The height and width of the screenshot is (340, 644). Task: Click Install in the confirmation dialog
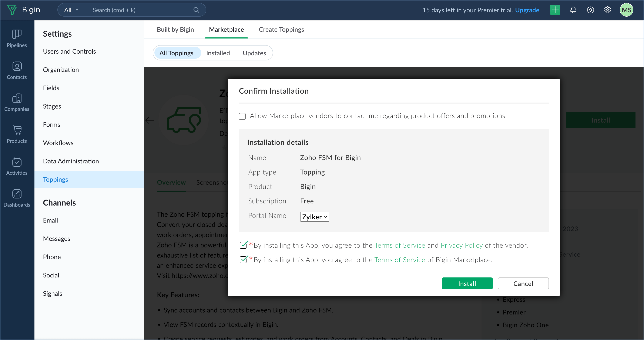tap(467, 284)
